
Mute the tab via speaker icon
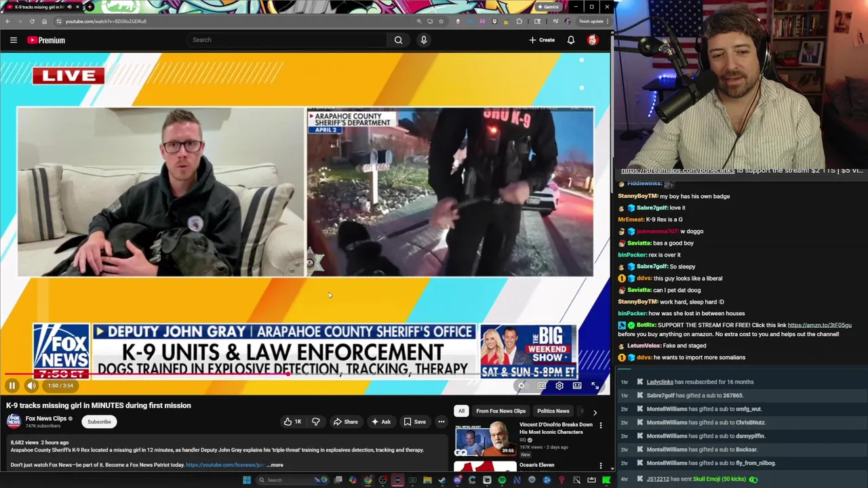click(x=69, y=7)
